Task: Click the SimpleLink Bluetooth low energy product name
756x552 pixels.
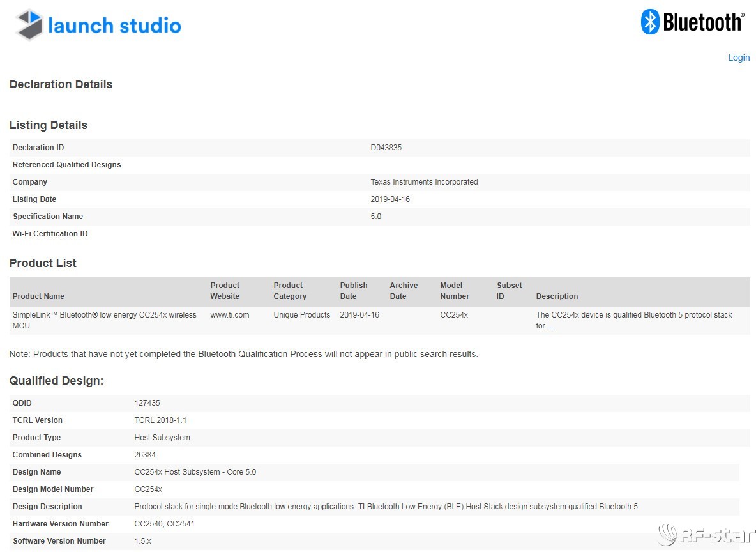Action: coord(105,320)
